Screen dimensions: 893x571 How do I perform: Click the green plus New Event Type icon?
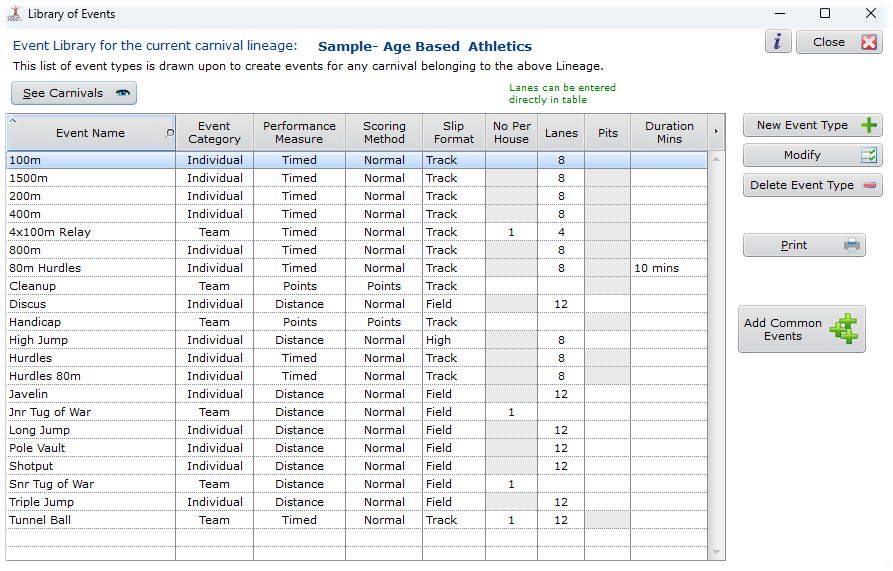pos(870,125)
